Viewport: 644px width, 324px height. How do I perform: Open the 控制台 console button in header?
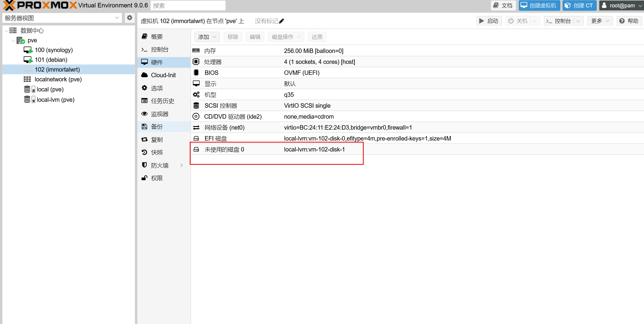coord(558,21)
